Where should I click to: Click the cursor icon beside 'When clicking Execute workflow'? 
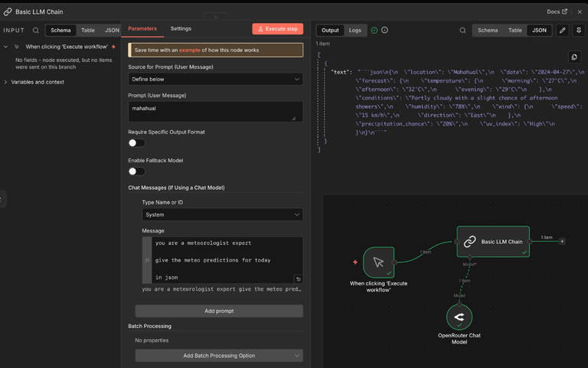coord(17,47)
